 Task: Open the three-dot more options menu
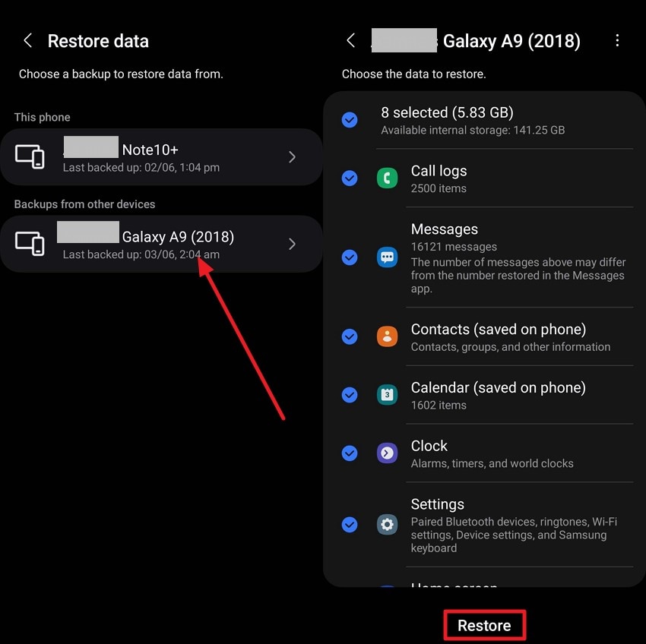coord(617,40)
